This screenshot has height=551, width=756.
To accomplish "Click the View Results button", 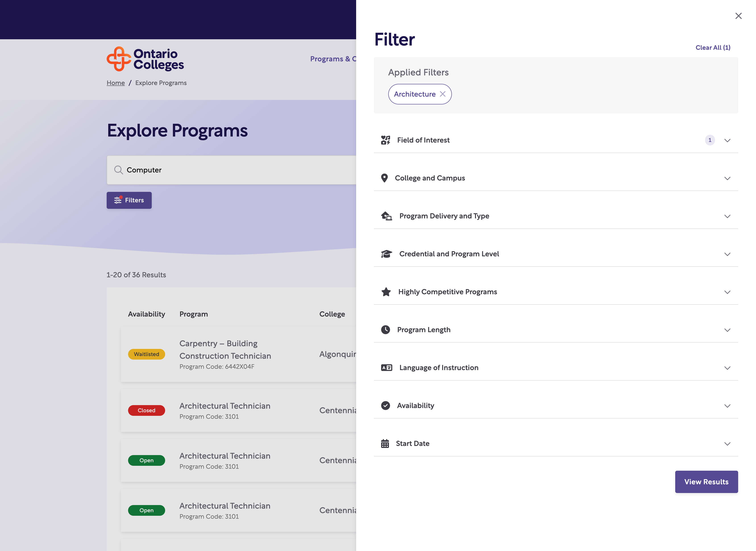I will coord(706,482).
